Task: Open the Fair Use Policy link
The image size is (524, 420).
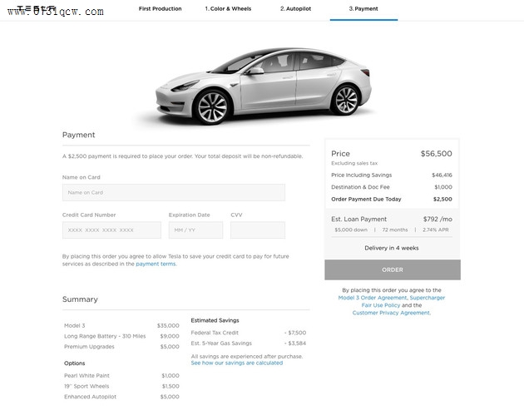Action: tap(381, 305)
